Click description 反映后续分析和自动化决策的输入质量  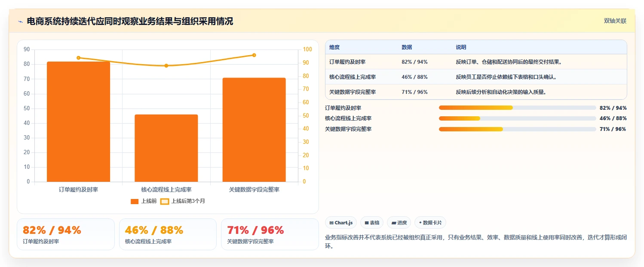pyautogui.click(x=501, y=92)
